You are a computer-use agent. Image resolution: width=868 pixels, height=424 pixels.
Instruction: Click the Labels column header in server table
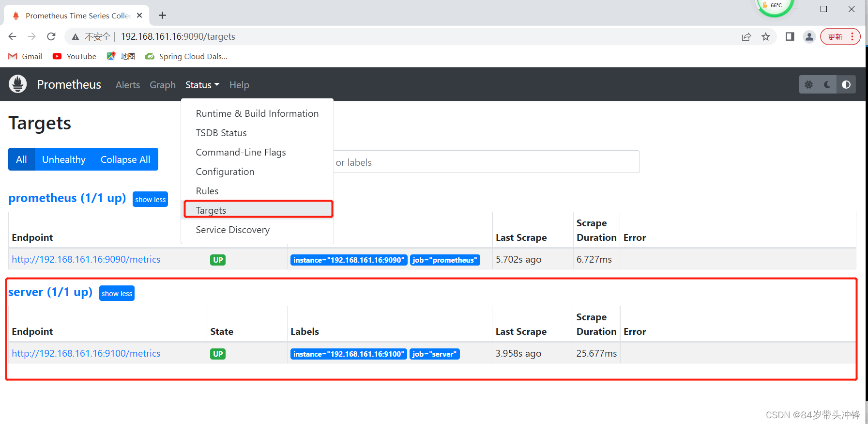[x=305, y=331]
